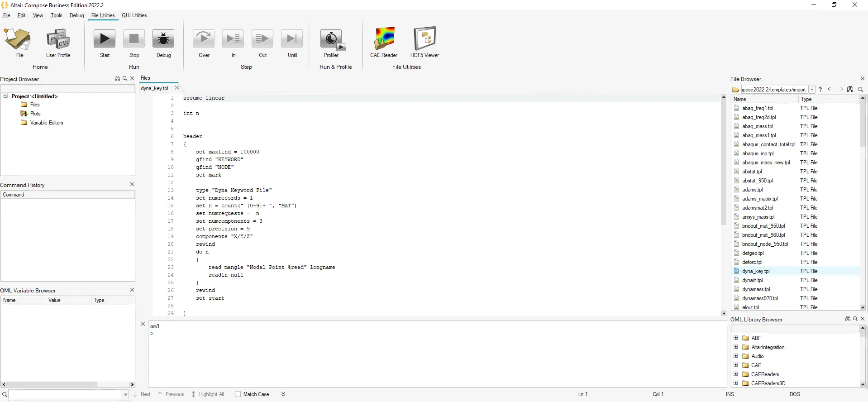Open the View menu
The image size is (868, 402).
[x=38, y=15]
